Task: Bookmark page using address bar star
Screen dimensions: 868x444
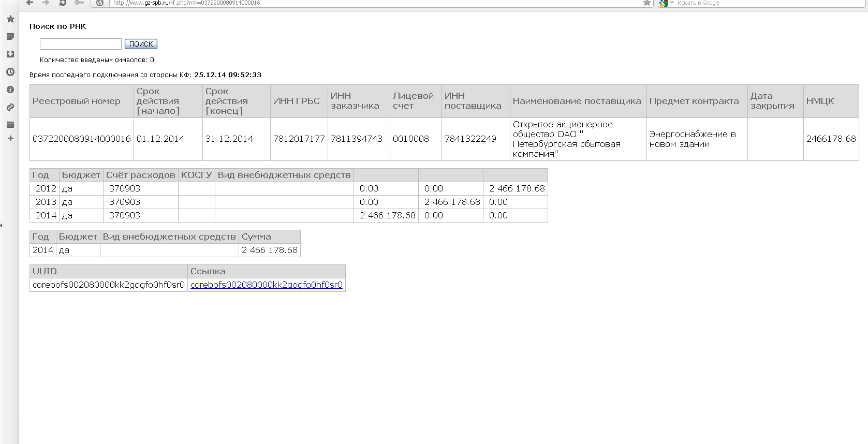Action: [647, 3]
